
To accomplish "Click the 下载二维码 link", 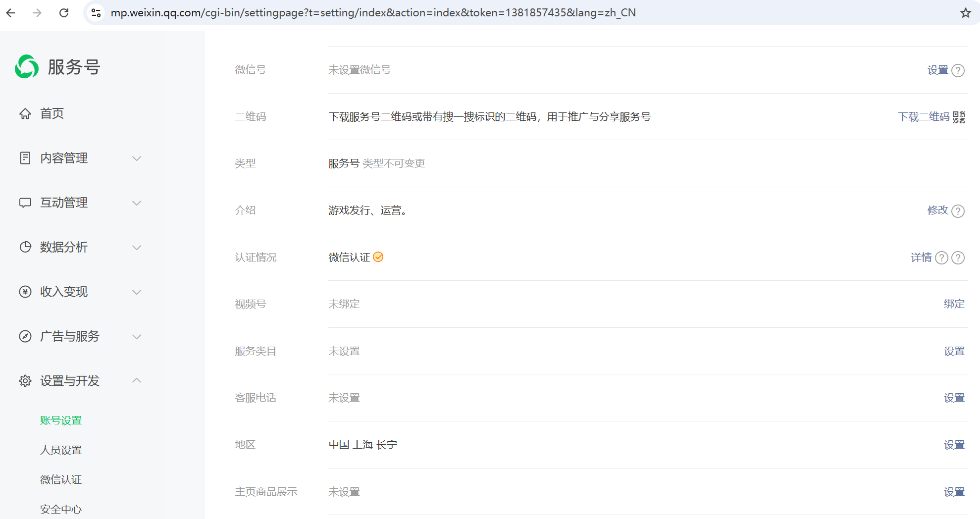I will tap(924, 117).
